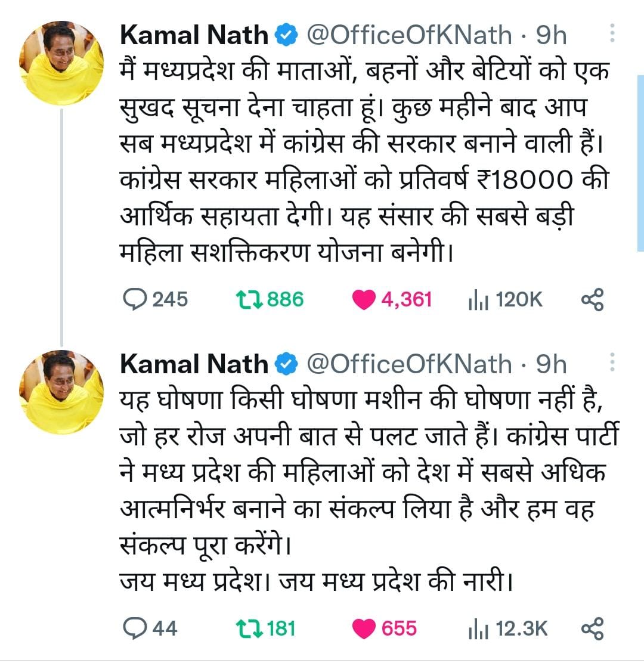Open more options menu on first tweet
644x666 pixels.
click(612, 35)
